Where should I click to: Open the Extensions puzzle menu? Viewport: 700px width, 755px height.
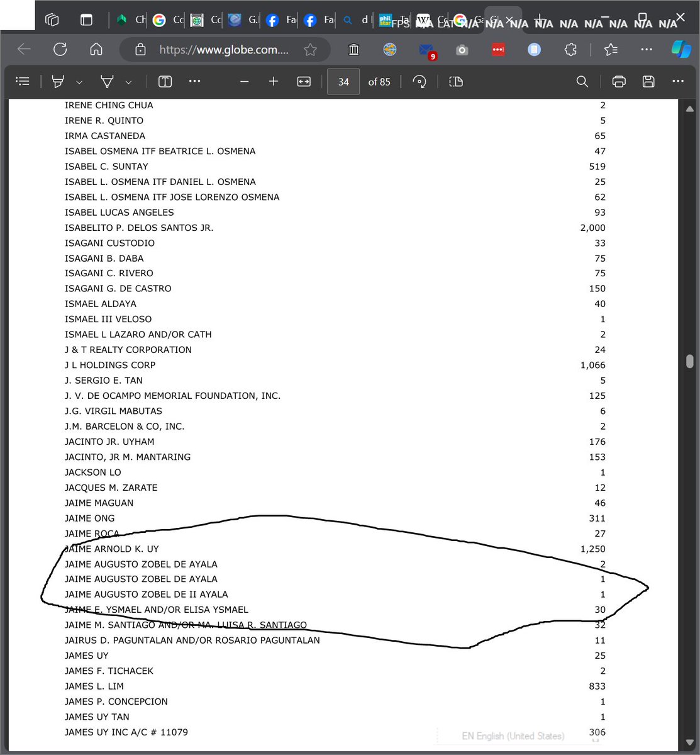click(x=570, y=49)
